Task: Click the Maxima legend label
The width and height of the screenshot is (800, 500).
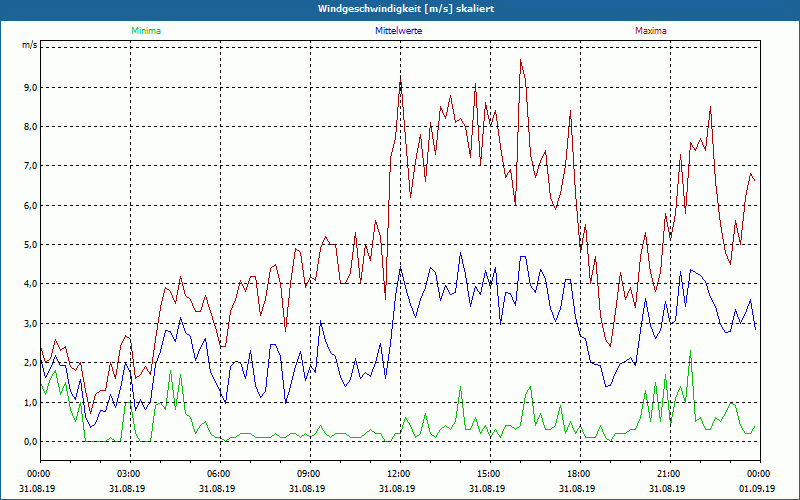Action: (651, 31)
